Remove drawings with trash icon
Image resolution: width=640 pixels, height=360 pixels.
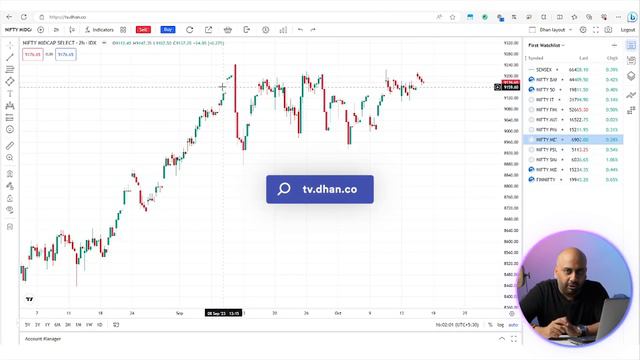(10, 227)
